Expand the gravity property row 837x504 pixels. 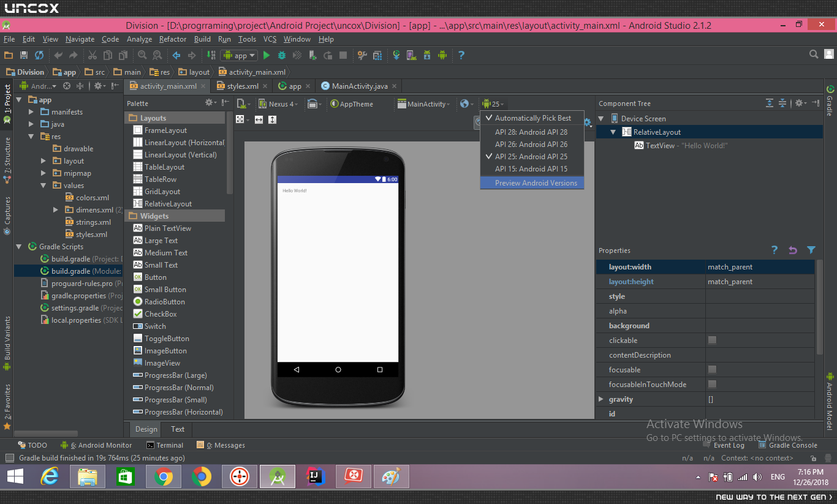pos(601,399)
